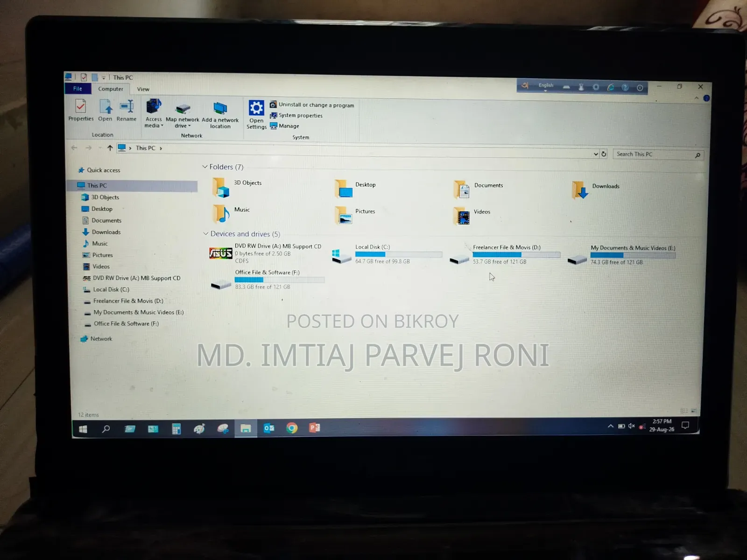Select Local Disk (C:) drive

pyautogui.click(x=387, y=254)
